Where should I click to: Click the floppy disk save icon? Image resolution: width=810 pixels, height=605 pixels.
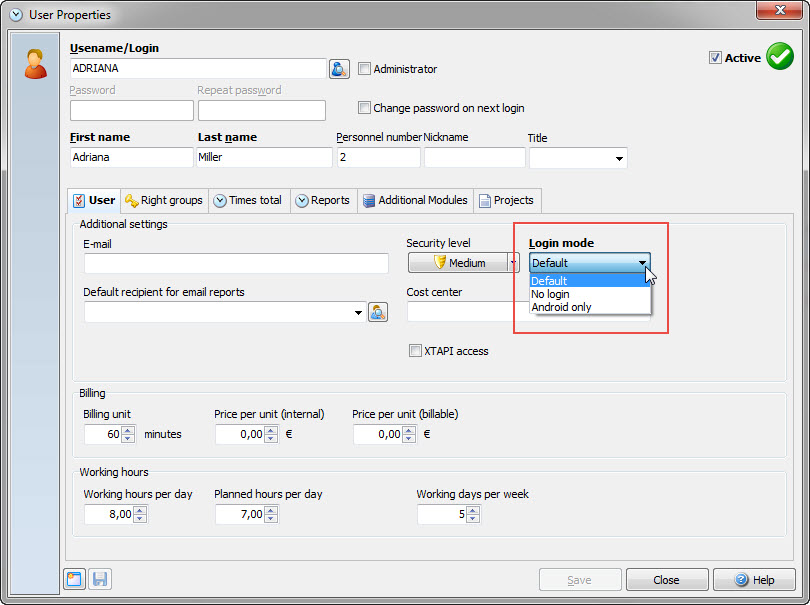pyautogui.click(x=99, y=579)
